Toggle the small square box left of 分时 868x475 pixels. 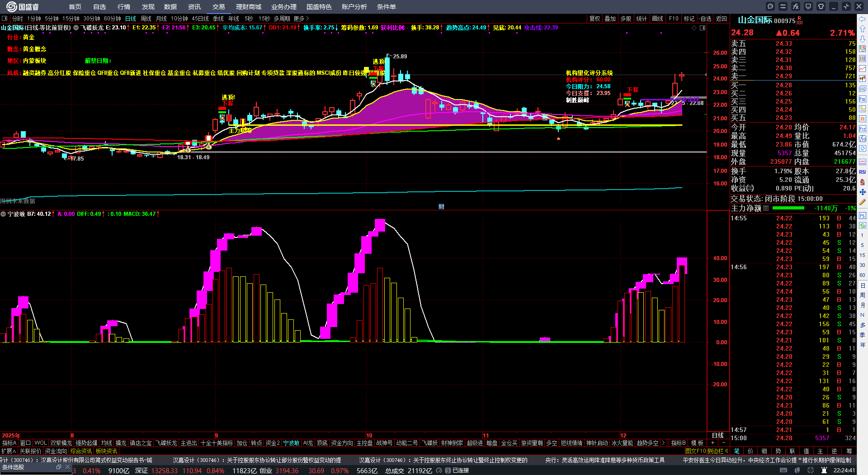tap(5, 19)
